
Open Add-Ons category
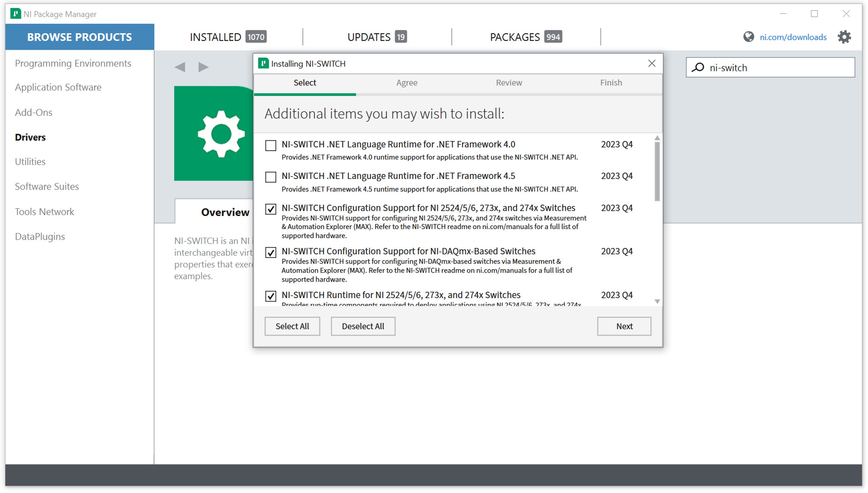click(x=34, y=112)
